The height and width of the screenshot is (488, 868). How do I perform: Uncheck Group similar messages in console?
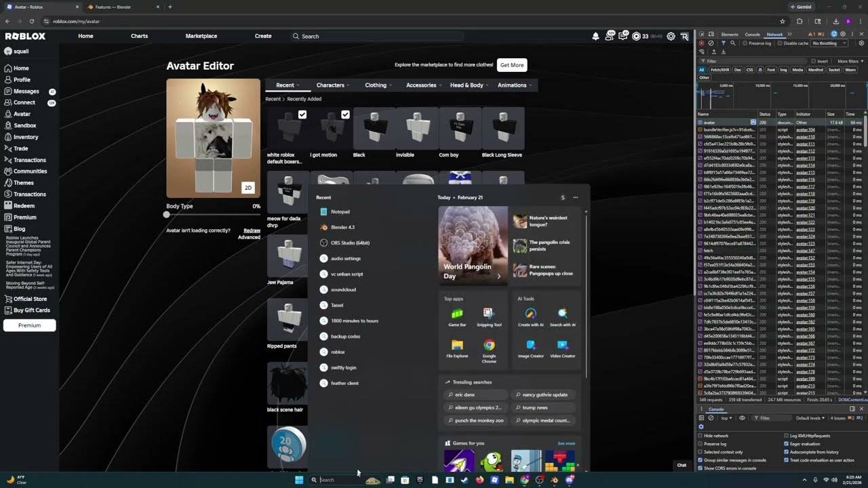[x=701, y=460]
